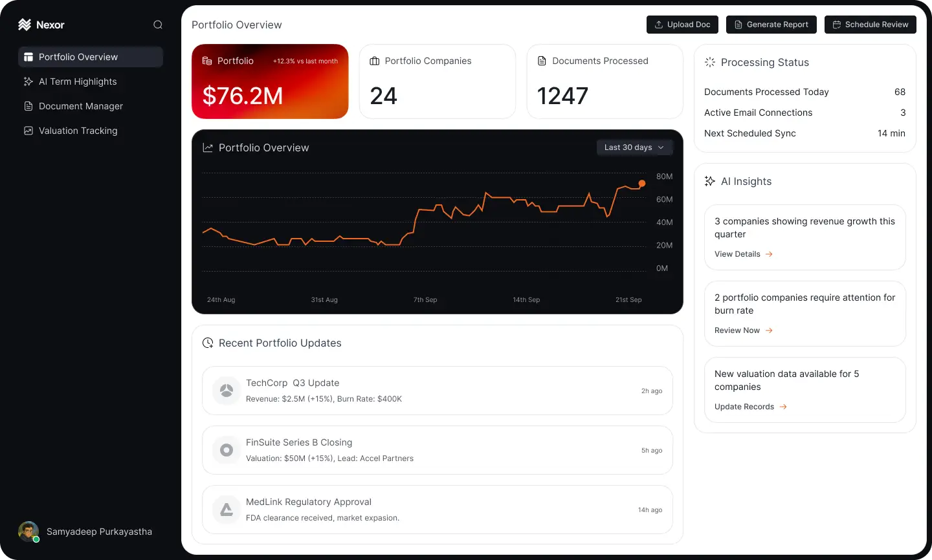The height and width of the screenshot is (560, 932).
Task: Open the TechCorp Q3 Update entry
Action: coord(438,391)
